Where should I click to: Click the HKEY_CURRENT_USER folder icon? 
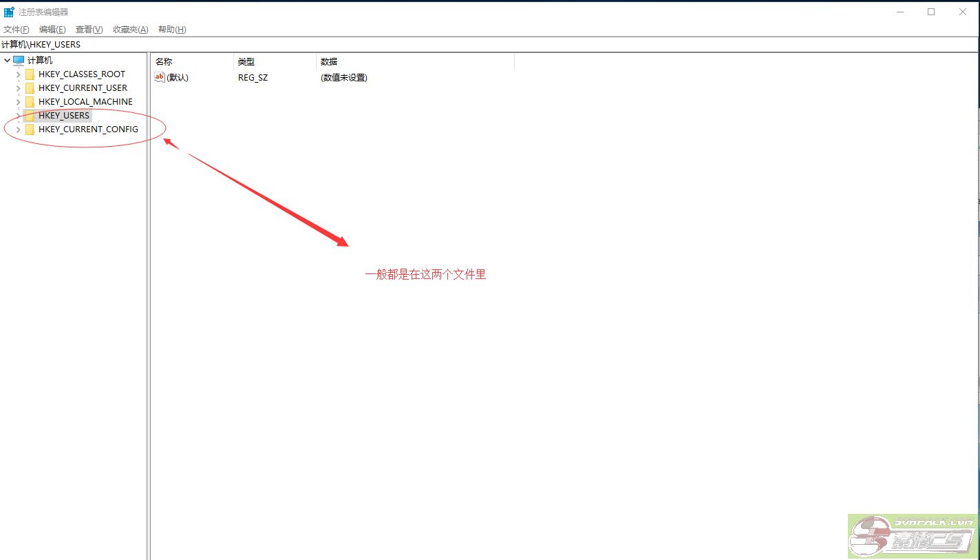[x=30, y=88]
